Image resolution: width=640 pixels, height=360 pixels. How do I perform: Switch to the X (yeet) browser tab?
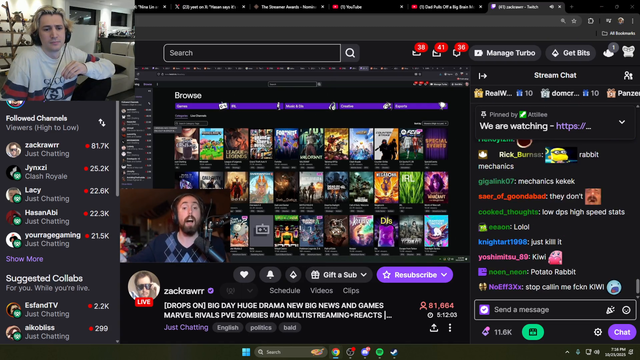(211, 7)
